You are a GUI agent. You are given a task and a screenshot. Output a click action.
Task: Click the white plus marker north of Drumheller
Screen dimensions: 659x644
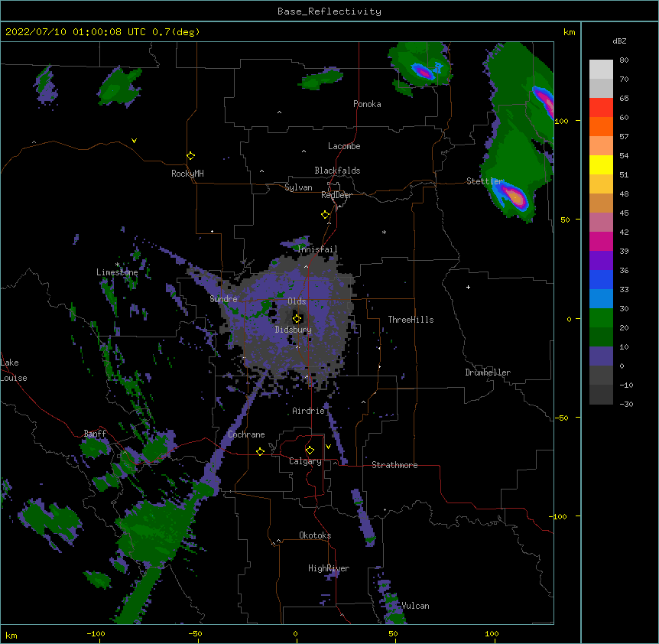click(468, 287)
